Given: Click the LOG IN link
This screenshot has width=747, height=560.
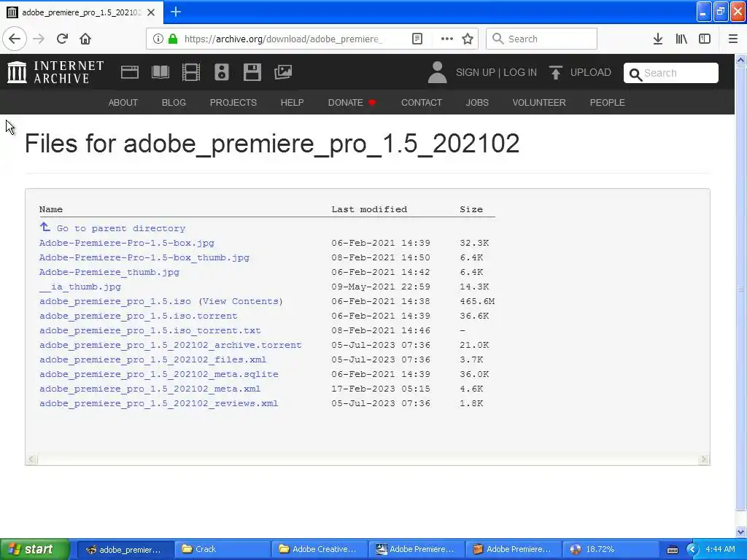Looking at the screenshot, I should tap(520, 72).
